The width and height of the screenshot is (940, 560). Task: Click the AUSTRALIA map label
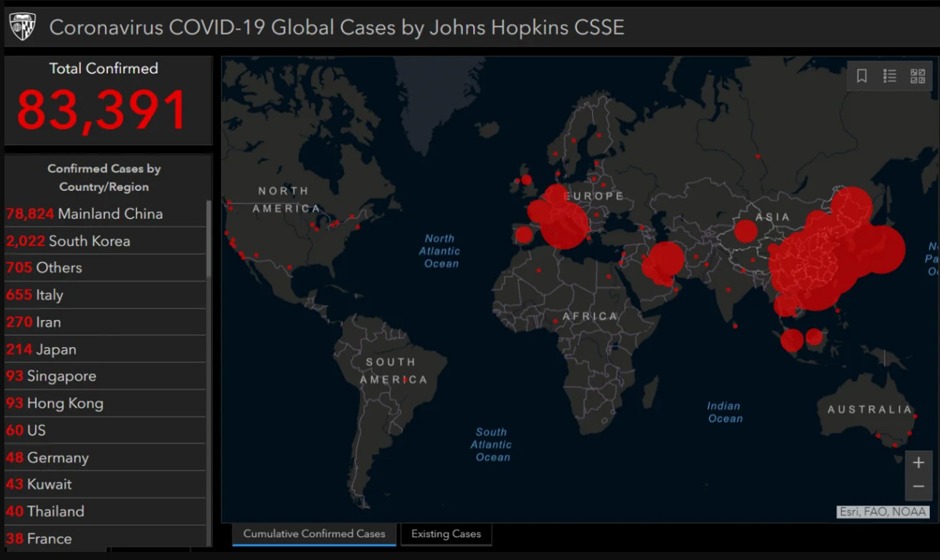(869, 410)
